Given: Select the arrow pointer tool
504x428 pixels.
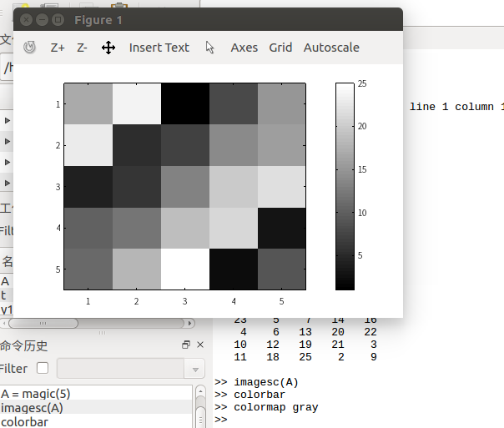Looking at the screenshot, I should click(x=210, y=48).
